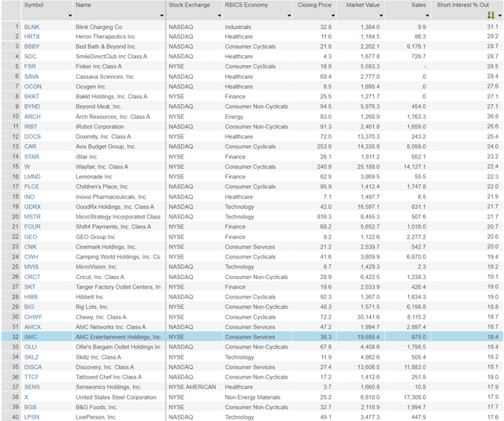Image resolution: width=504 pixels, height=421 pixels.
Task: Select the 'Beyond Meat, Inc.' name cell
Action: (119, 106)
